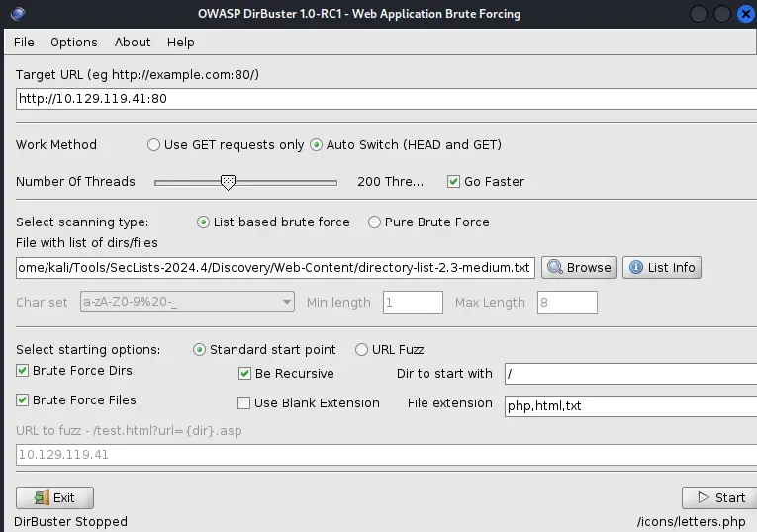Toggle Brute Force Dirs checkbox

coord(22,371)
